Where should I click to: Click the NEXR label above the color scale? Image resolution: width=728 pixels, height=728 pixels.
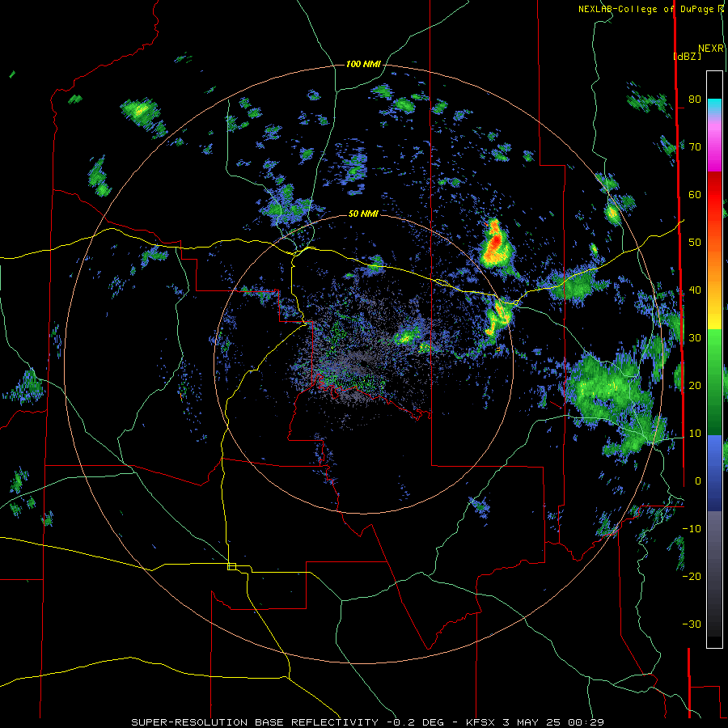(711, 49)
